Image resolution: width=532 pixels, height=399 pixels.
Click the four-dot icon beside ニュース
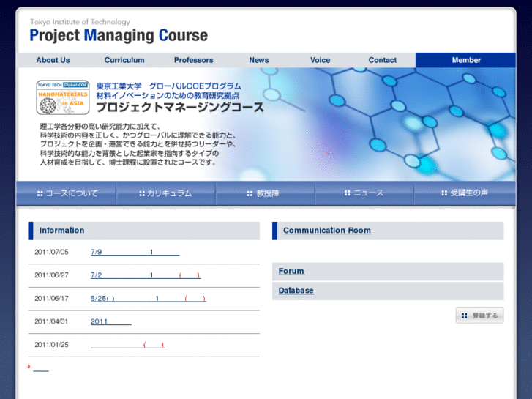[x=347, y=193]
